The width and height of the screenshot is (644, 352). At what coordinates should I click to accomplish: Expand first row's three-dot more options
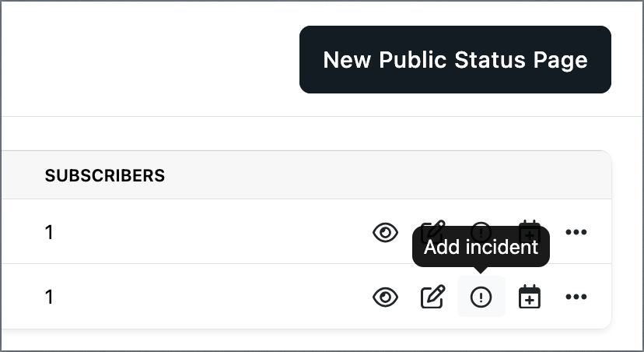tap(576, 232)
